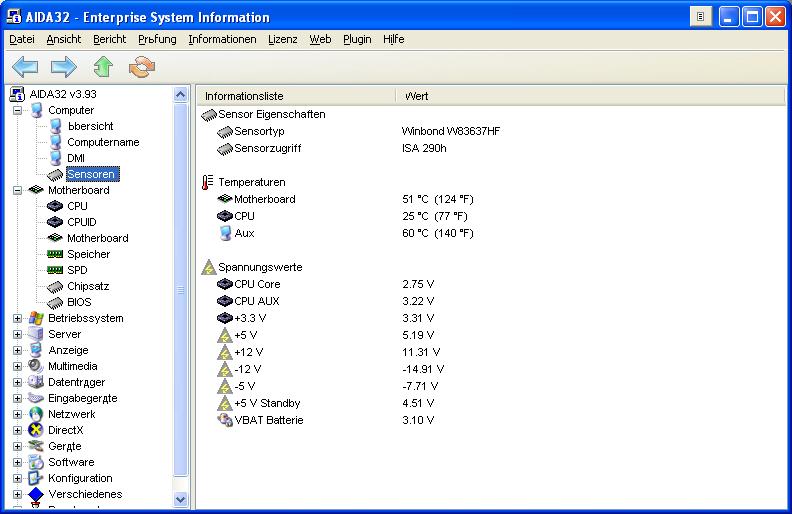The height and width of the screenshot is (514, 792).
Task: Click the orange Refresh toolbar icon
Action: click(142, 67)
